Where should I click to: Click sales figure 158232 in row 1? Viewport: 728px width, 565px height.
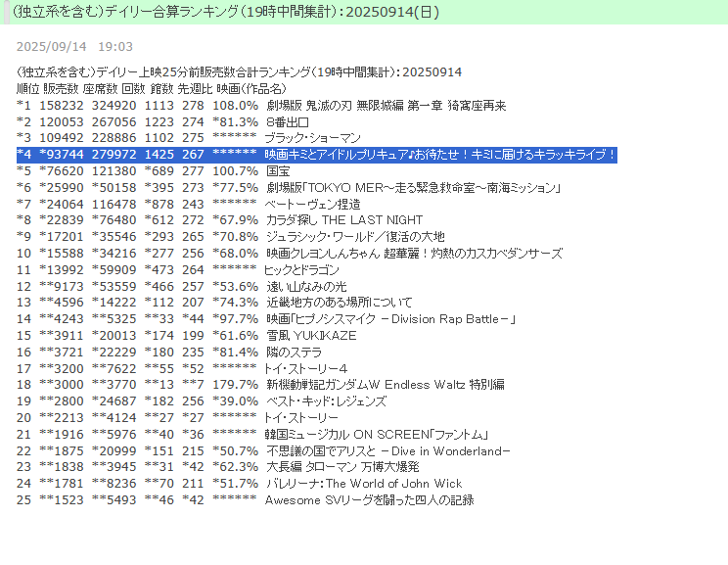point(62,106)
